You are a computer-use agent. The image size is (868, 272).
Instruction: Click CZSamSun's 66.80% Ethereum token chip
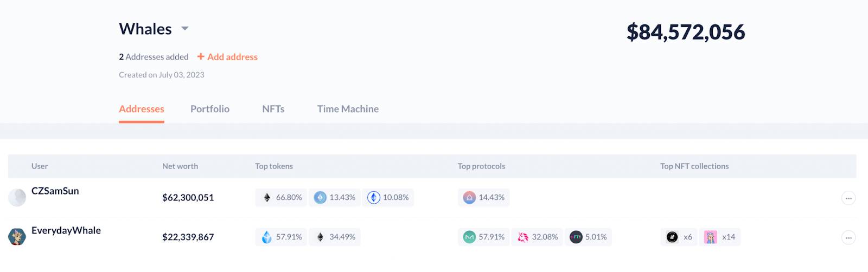point(281,198)
